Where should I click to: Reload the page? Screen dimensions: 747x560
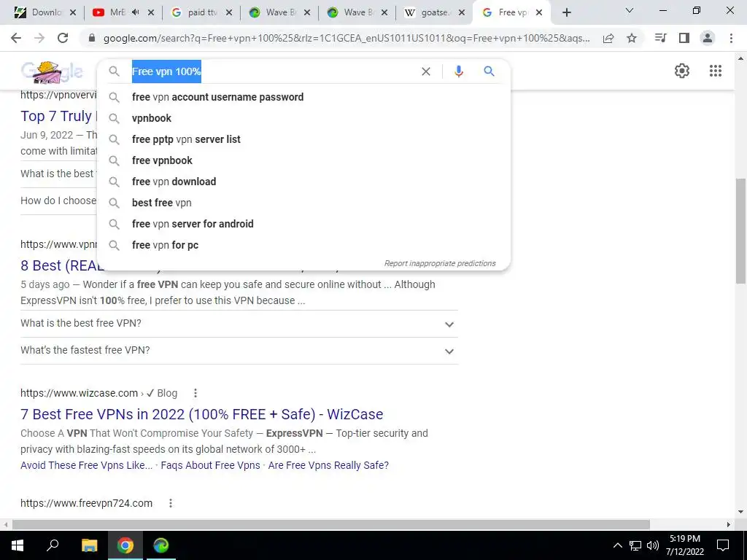[x=63, y=38]
